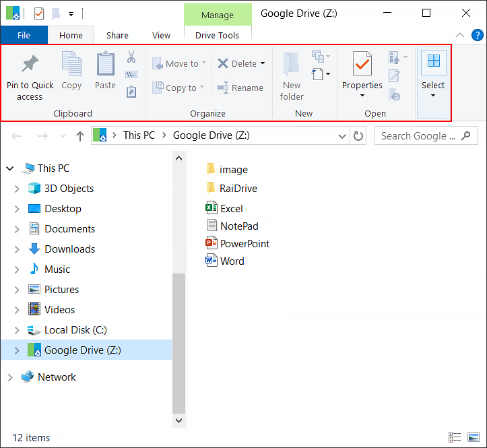Click the Rename ribbon button
Viewport: 487px width, 448px height.
pos(240,88)
